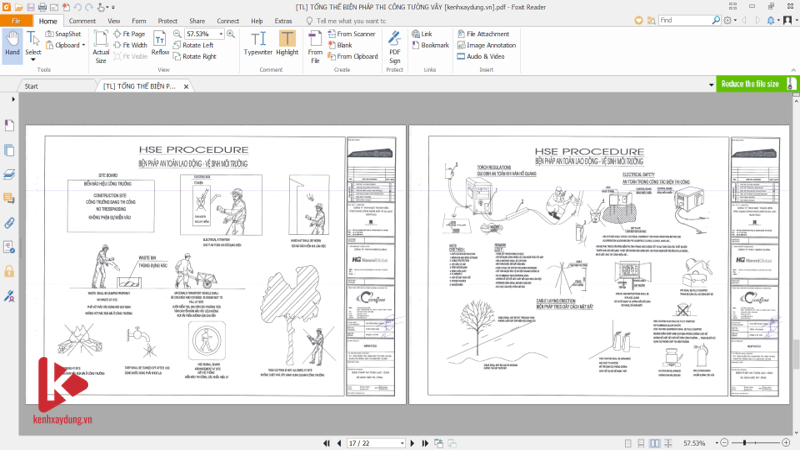The image size is (800, 450).
Task: Open the Layers side panel
Action: 9,174
